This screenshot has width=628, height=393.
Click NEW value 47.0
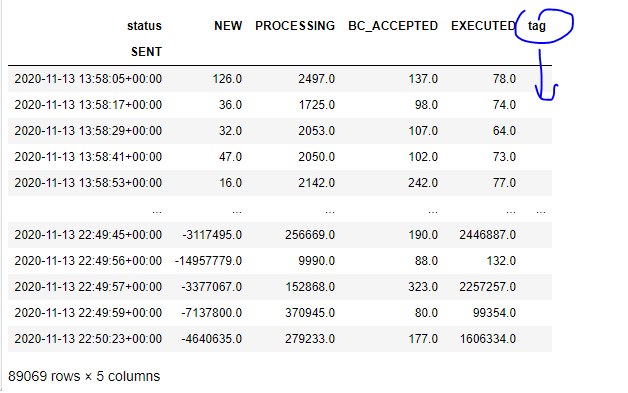(x=230, y=157)
